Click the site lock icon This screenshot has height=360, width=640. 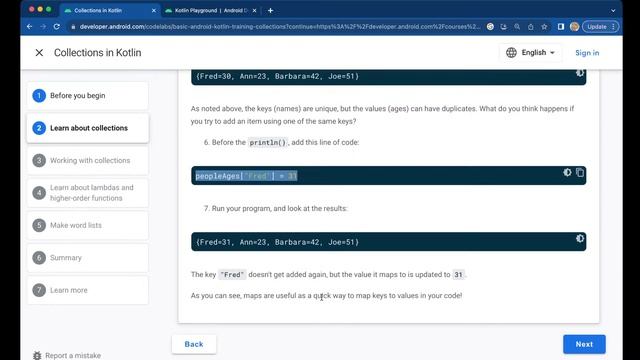(73, 27)
